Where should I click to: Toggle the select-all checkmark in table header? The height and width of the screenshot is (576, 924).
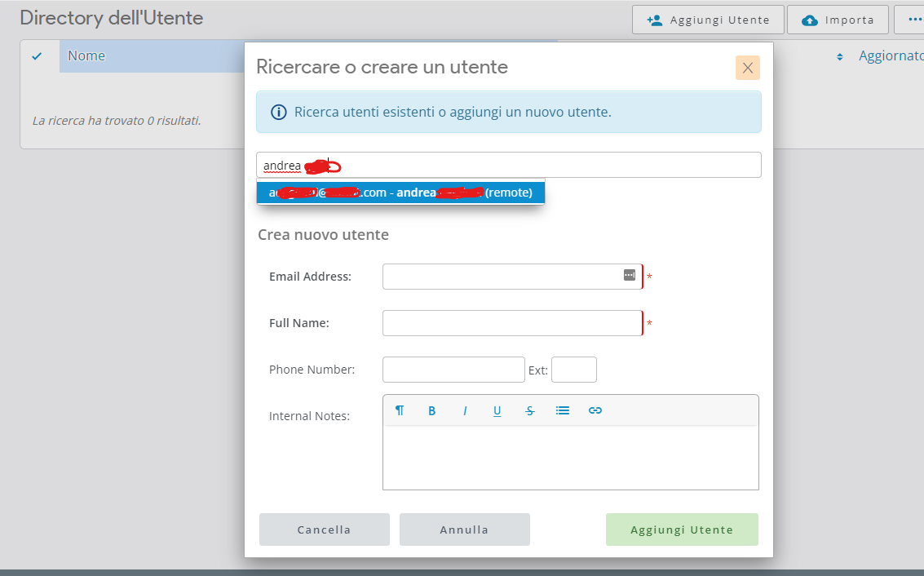(x=37, y=56)
